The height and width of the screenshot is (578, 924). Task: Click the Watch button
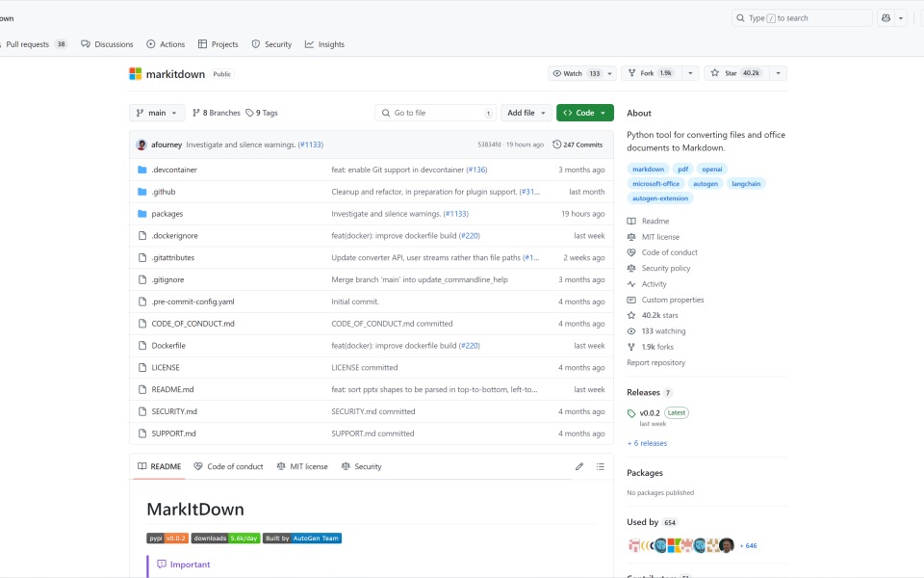click(577, 73)
